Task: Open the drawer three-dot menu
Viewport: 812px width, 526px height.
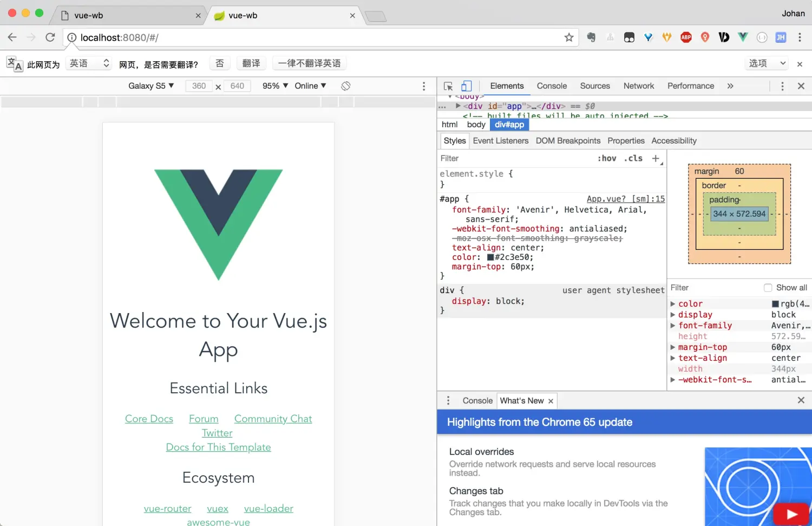Action: pos(448,400)
